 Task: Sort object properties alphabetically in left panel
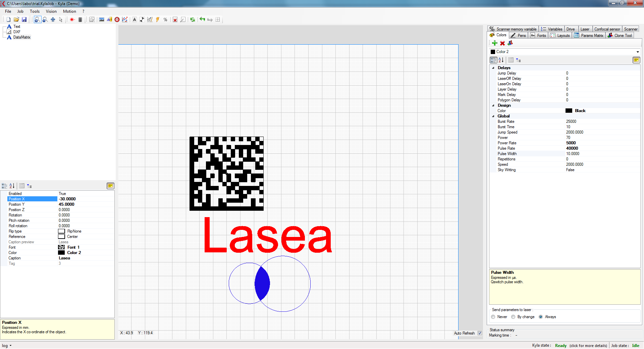point(12,186)
